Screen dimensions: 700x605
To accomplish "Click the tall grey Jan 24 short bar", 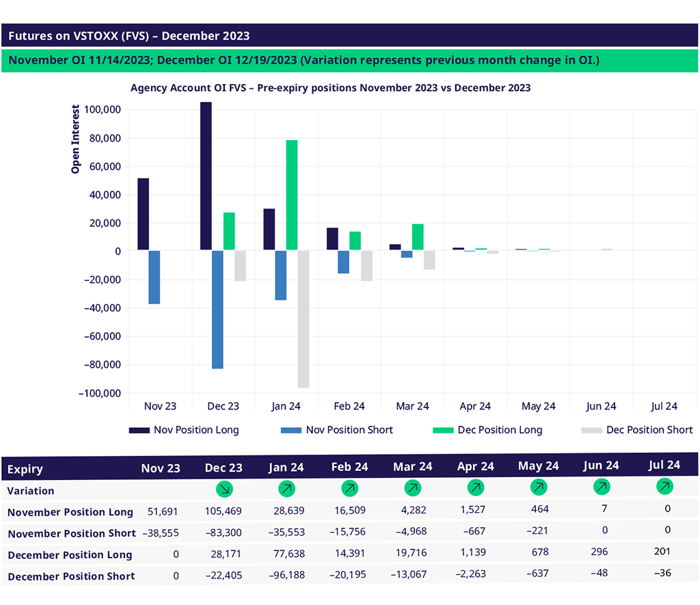I will [304, 319].
